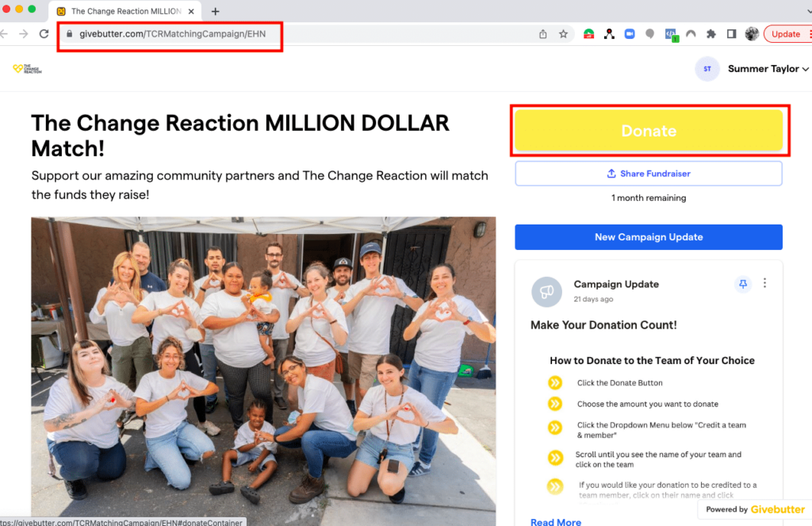
Task: Bookmark this page with the star icon
Action: 564,34
